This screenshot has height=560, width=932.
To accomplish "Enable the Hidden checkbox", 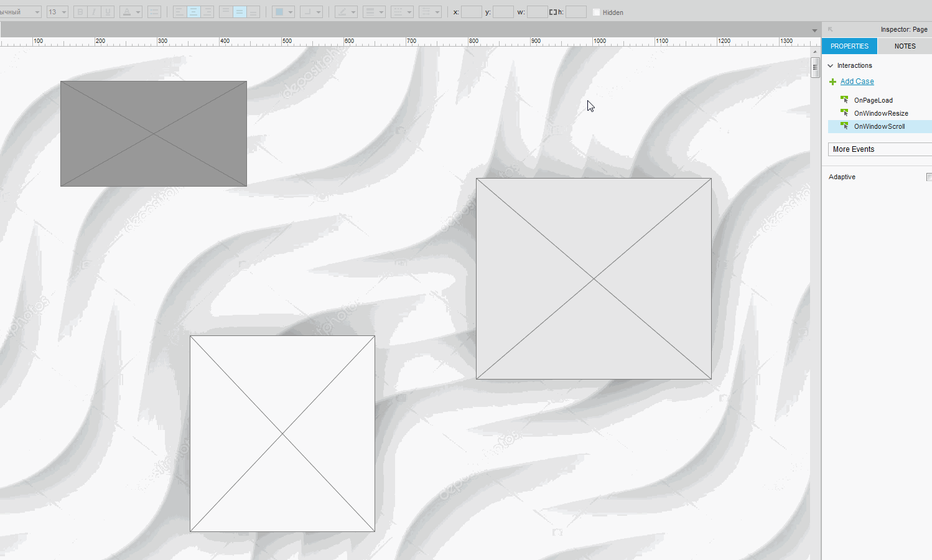I will click(x=596, y=12).
